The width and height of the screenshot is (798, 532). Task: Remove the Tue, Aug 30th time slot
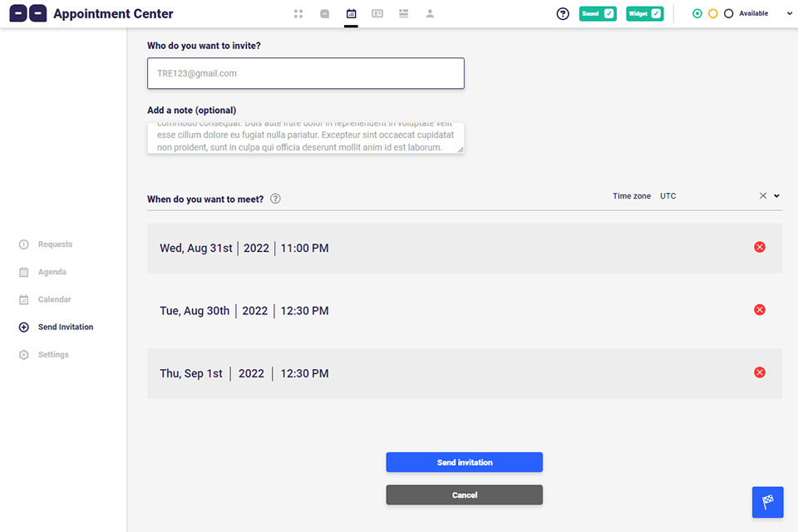(x=759, y=310)
